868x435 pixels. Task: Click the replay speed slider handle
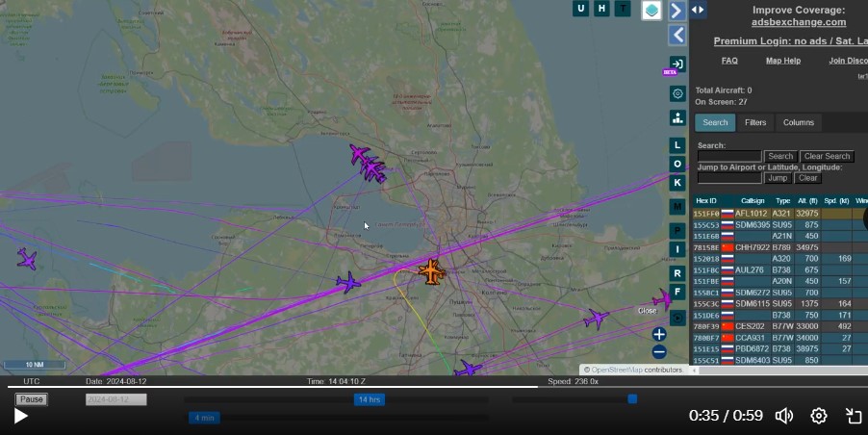[632, 398]
